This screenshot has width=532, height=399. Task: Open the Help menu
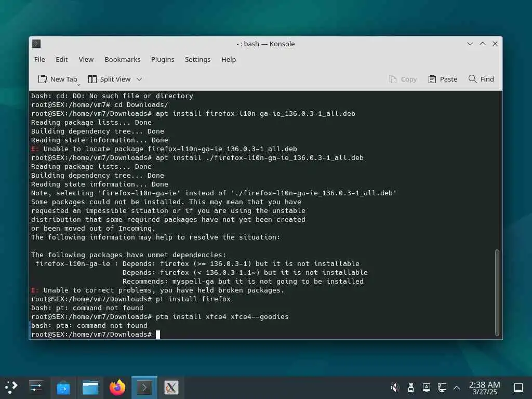coord(229,59)
